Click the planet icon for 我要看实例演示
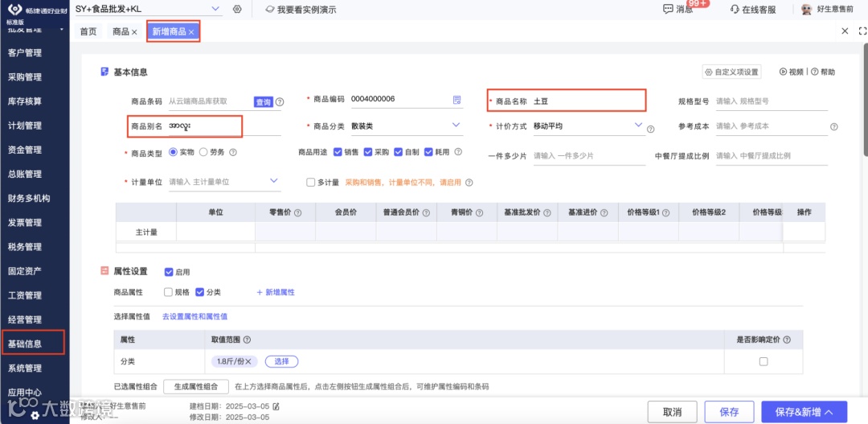Screen dimensions: 868x424 (269, 10)
